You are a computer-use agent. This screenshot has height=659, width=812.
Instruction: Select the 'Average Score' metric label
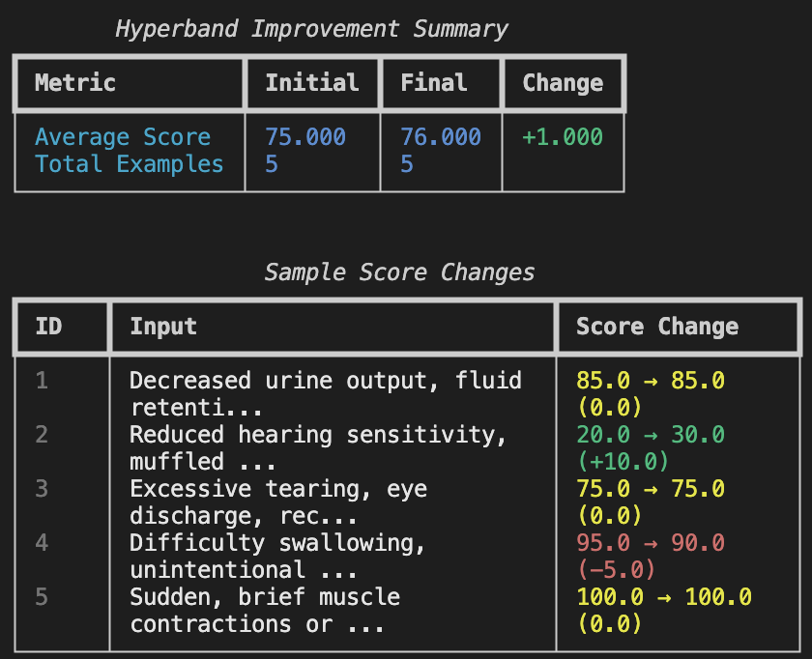[123, 138]
